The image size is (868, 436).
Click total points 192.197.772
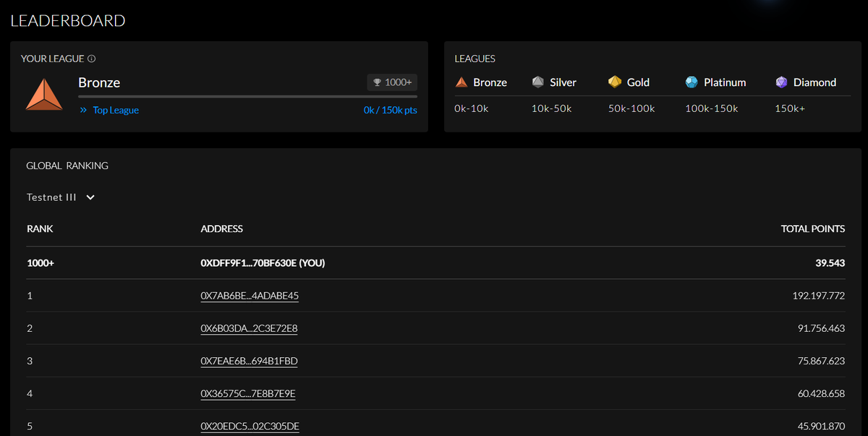pyautogui.click(x=819, y=296)
